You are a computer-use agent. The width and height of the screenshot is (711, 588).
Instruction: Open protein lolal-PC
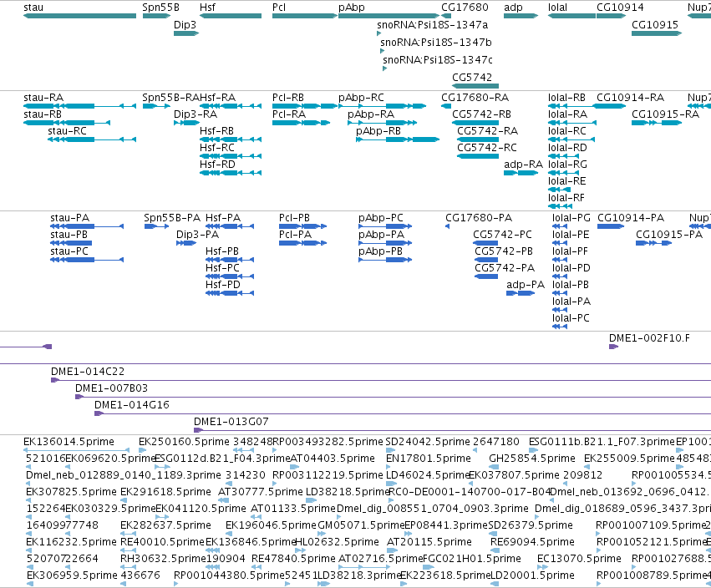pos(560,327)
